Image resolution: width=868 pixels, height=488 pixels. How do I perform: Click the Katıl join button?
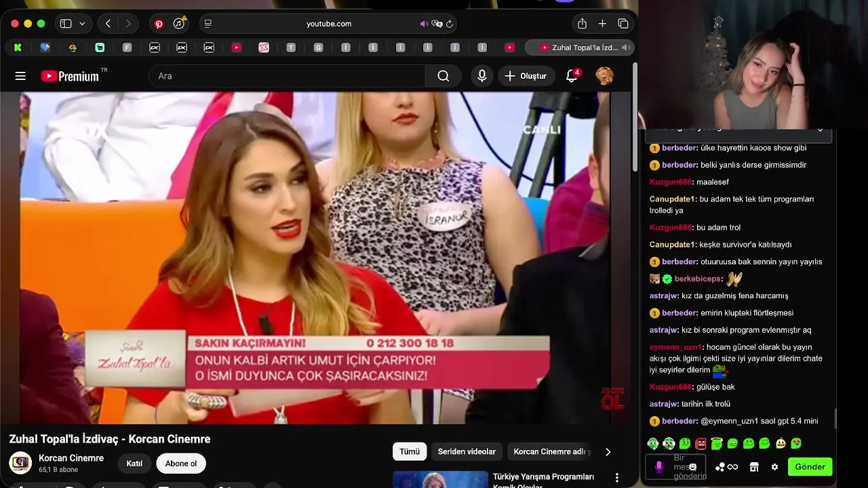click(x=134, y=464)
